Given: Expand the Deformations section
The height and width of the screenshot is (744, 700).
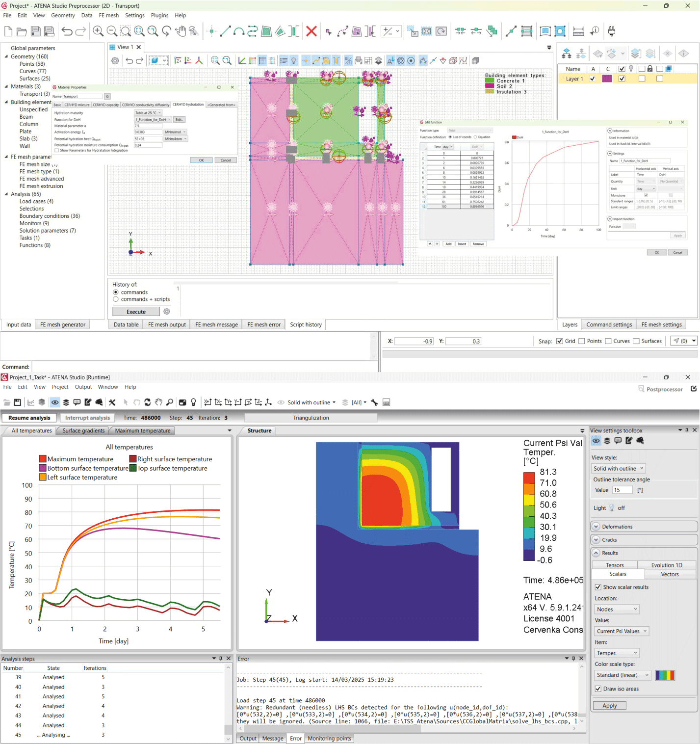Looking at the screenshot, I should (x=645, y=527).
